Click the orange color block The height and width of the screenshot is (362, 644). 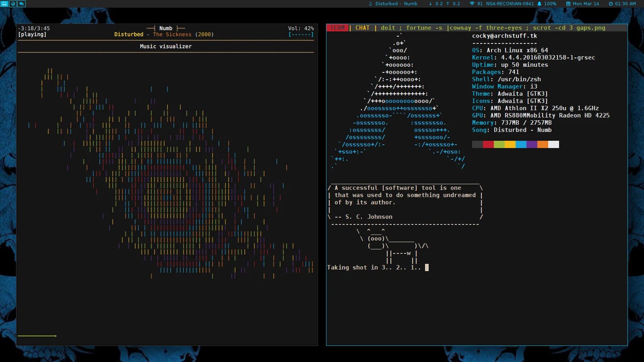[543, 144]
